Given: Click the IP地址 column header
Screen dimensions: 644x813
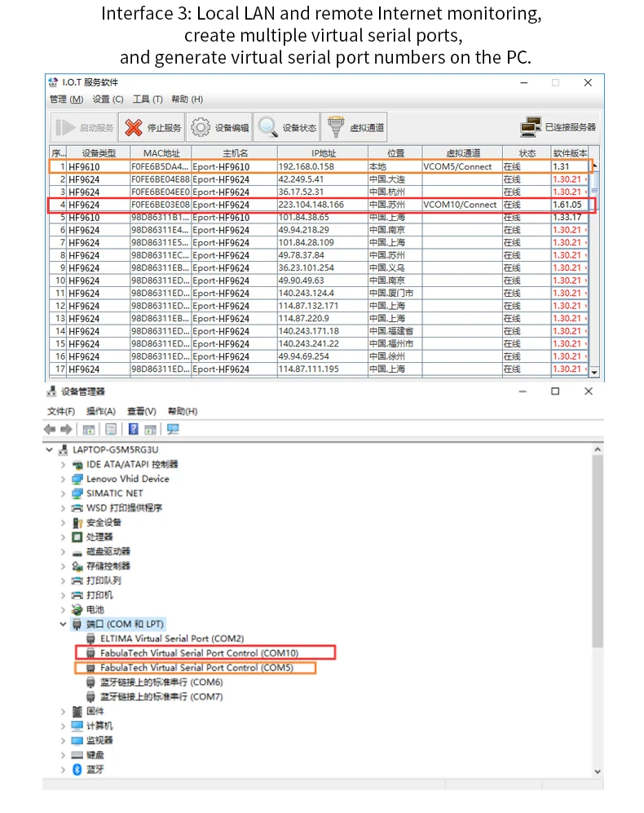Looking at the screenshot, I should tap(323, 153).
